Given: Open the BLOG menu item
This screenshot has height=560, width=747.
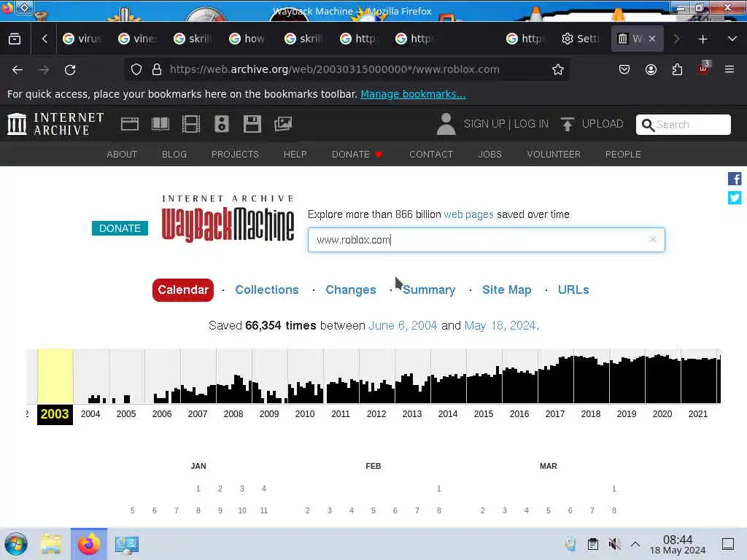Looking at the screenshot, I should tap(174, 155).
